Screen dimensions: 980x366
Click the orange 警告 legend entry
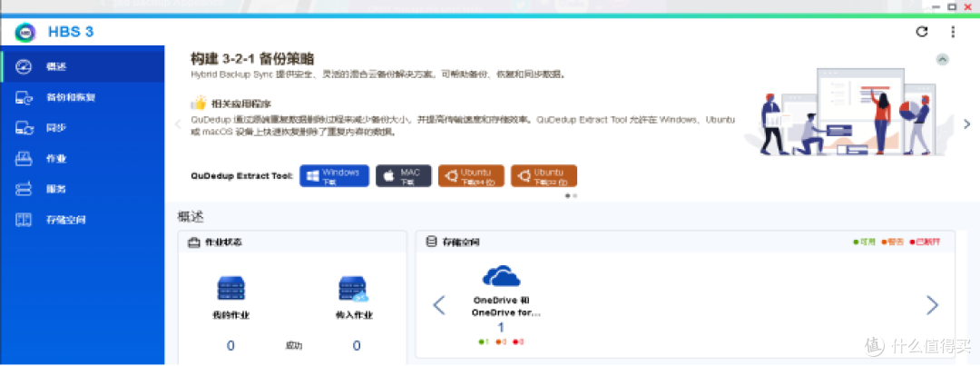pos(893,242)
